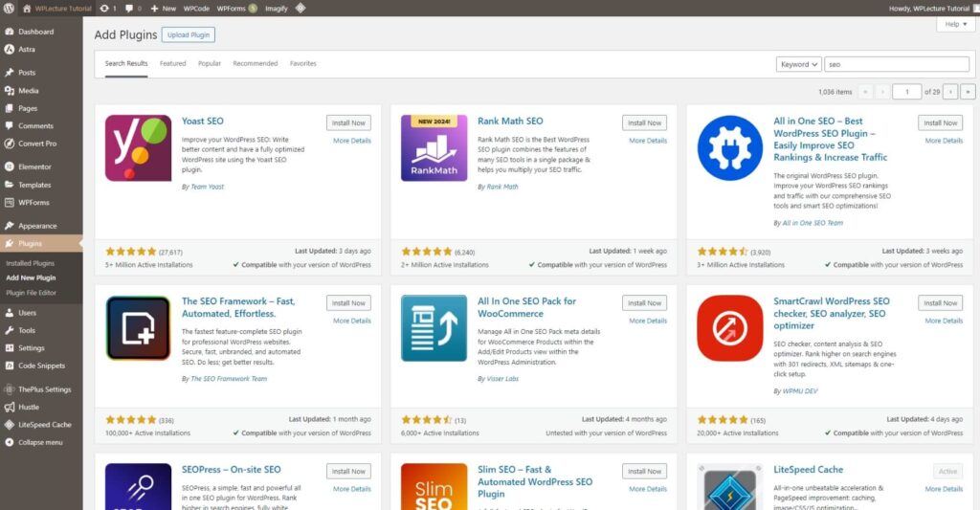Image resolution: width=980 pixels, height=510 pixels.
Task: Click Tools wrench icon in sidebar
Action: point(10,330)
